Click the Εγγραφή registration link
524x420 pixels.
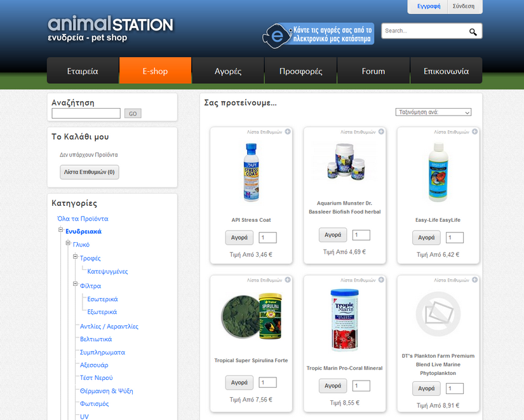coord(429,6)
